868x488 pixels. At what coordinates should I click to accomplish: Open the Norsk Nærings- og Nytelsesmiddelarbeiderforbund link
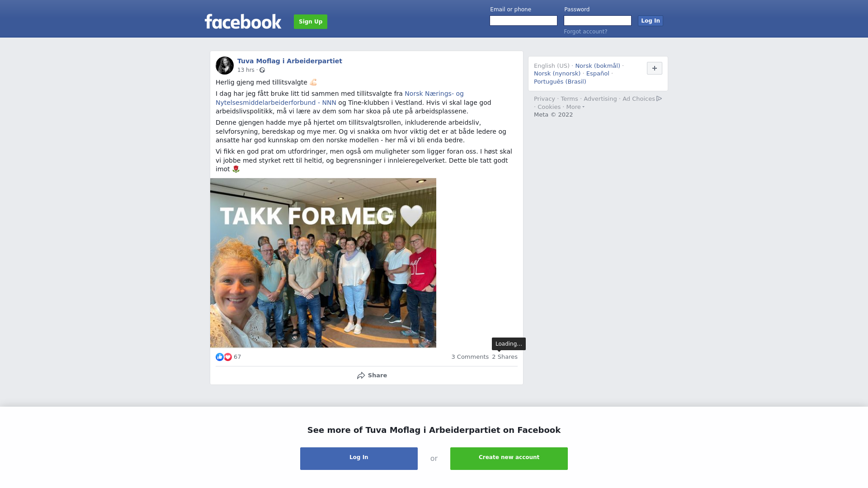click(340, 98)
